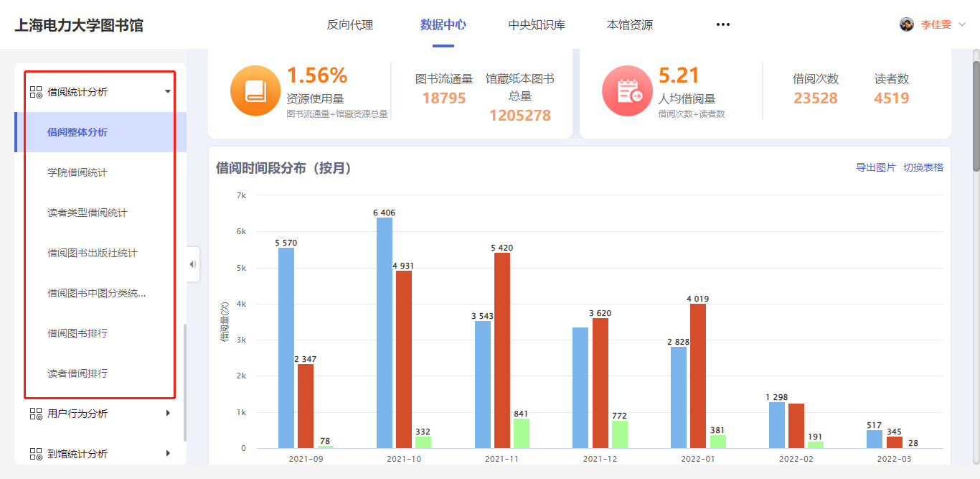Click the red bar valued 3 620

pyautogui.click(x=600, y=383)
